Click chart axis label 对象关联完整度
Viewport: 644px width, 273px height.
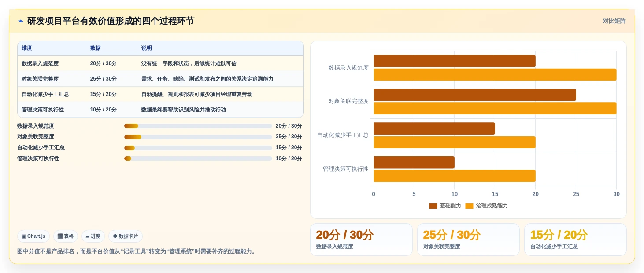348,101
